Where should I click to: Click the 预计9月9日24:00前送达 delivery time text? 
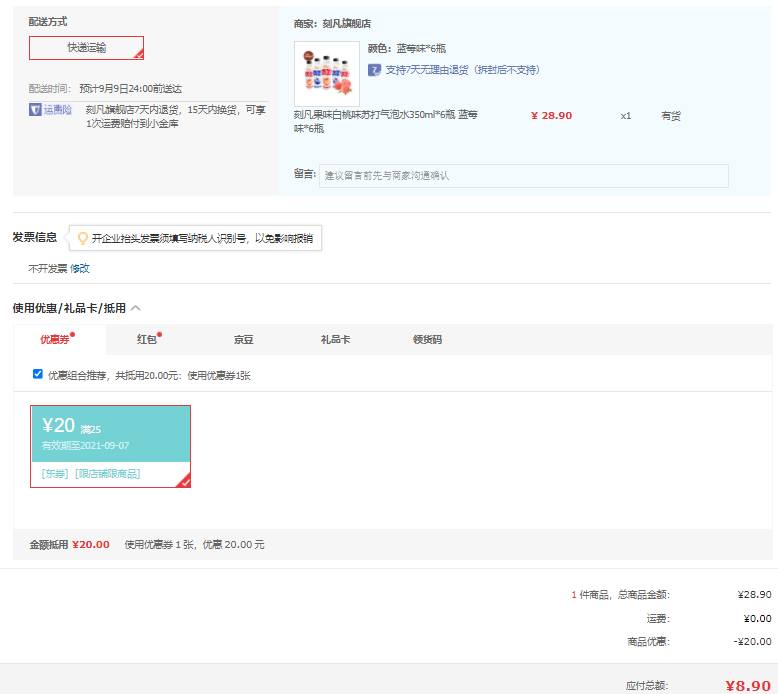click(x=130, y=89)
